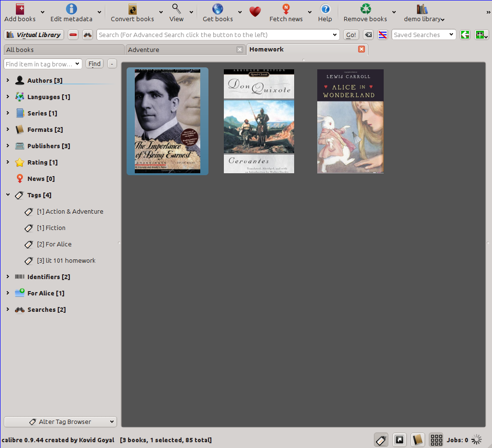Viewport: 492px width, 448px height.
Task: Open Get books dropdown arrow
Action: [240, 12]
